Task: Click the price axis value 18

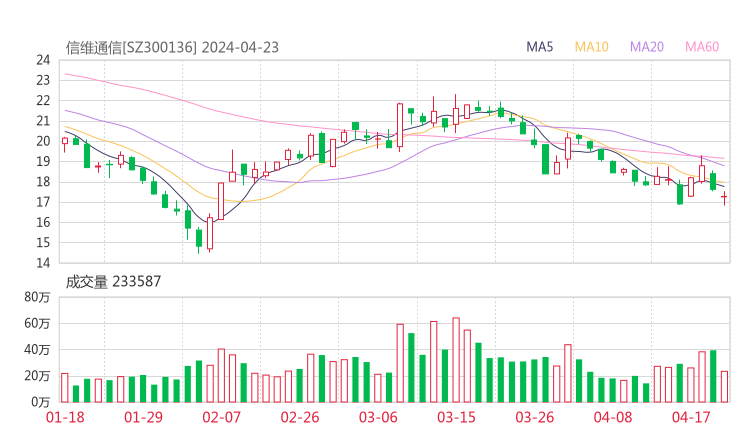Action: pyautogui.click(x=43, y=182)
